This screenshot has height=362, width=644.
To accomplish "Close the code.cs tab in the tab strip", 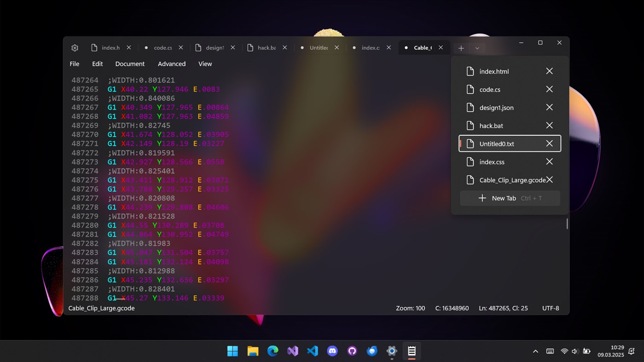I will pos(181,48).
